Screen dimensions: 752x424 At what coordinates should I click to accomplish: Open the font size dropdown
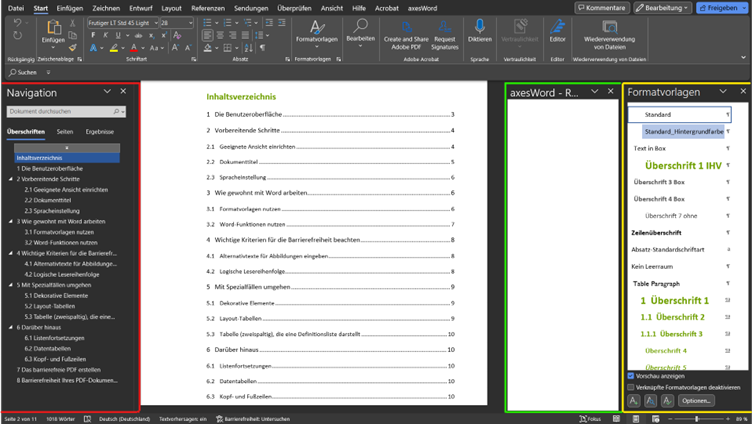(x=190, y=23)
